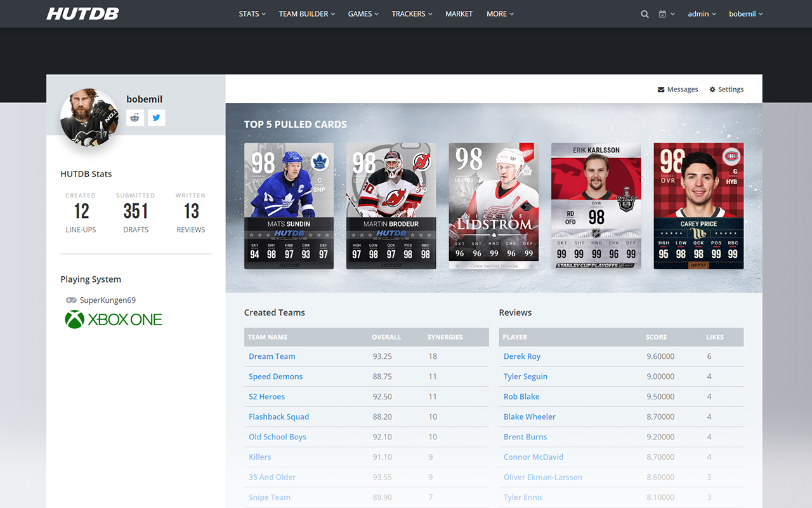Select the Mats Sundin card
Viewport: 812px width, 508px height.
[x=289, y=206]
